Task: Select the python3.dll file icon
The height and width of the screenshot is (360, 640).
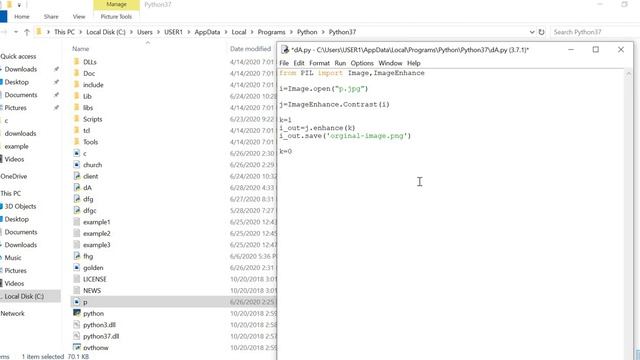Action: [76, 325]
